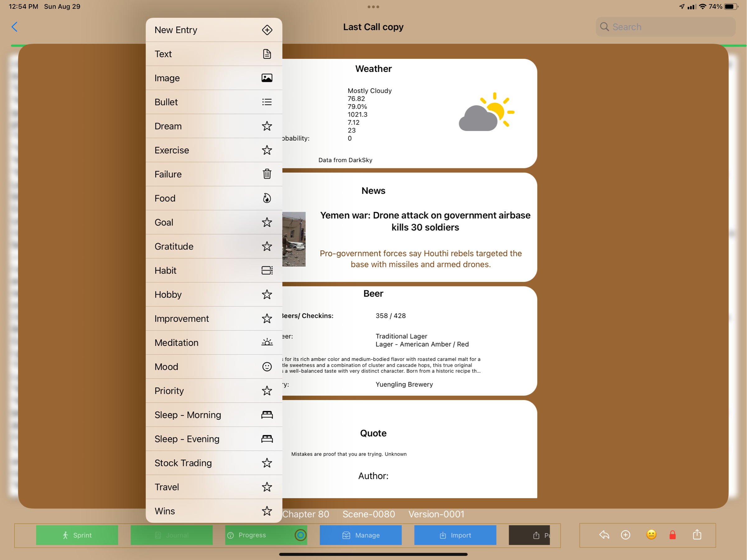Tap the Mood smiley face icon
Viewport: 747px width, 560px height.
[267, 366]
